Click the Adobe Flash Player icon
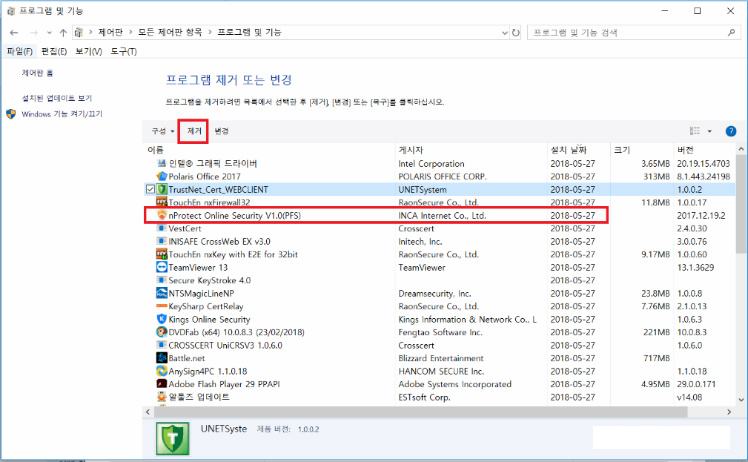The image size is (748, 462). [162, 384]
